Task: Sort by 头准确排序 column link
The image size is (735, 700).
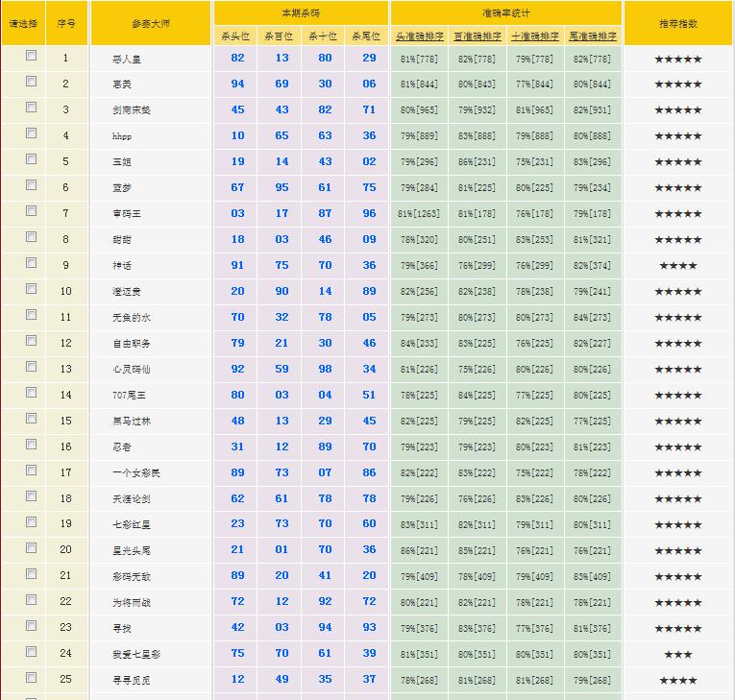Action: (420, 36)
